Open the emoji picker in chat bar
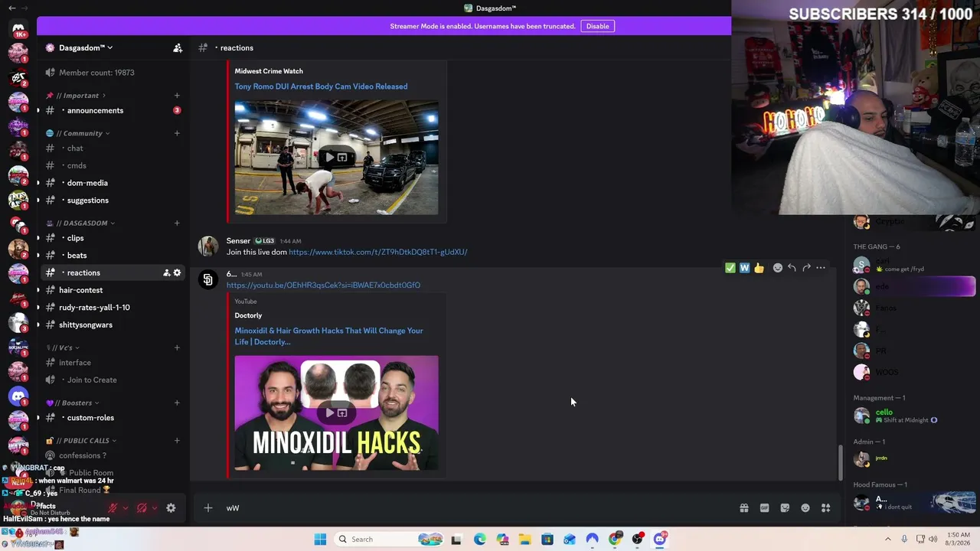The image size is (980, 551). [x=805, y=507]
